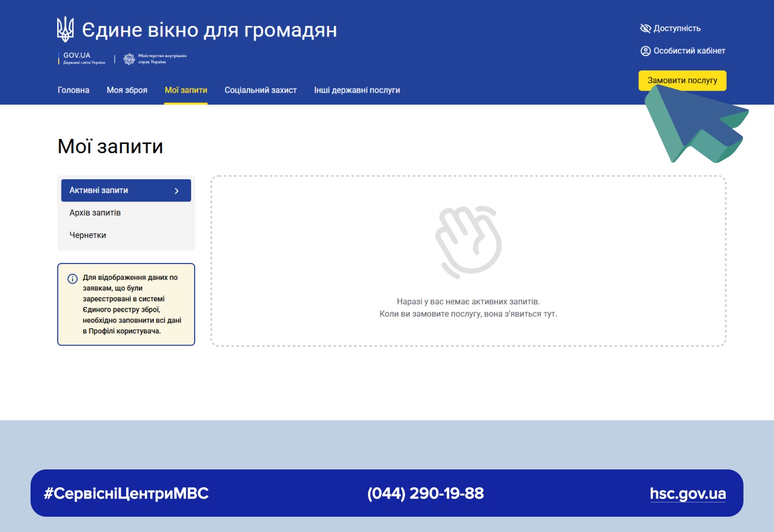Open the Особистий кабінет link
774x532 pixels.
(689, 51)
